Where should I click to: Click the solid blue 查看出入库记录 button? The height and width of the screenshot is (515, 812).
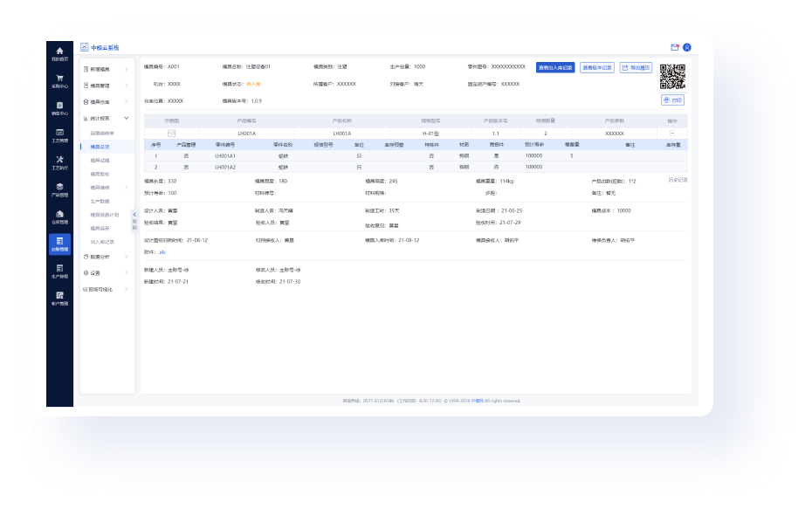(x=555, y=68)
